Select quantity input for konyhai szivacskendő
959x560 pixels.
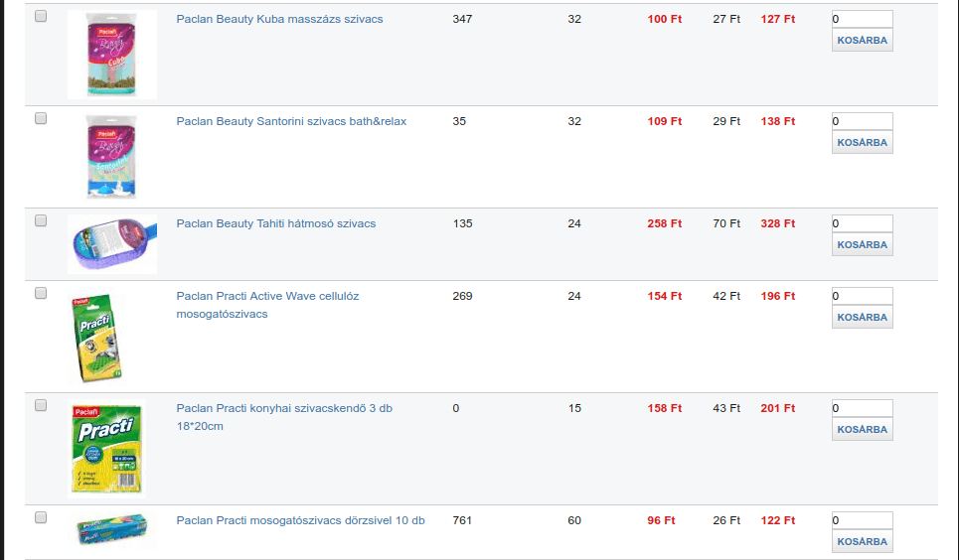coord(863,408)
